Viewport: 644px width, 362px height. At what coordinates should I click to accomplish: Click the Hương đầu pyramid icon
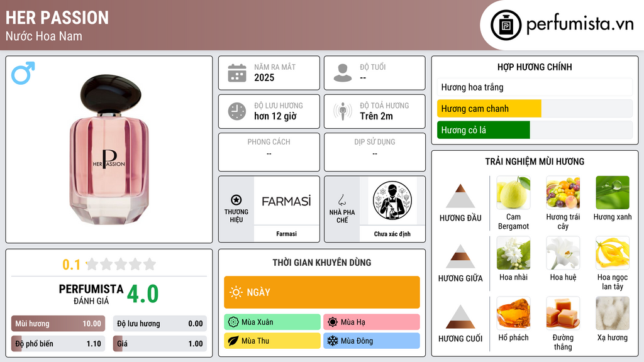point(460,196)
